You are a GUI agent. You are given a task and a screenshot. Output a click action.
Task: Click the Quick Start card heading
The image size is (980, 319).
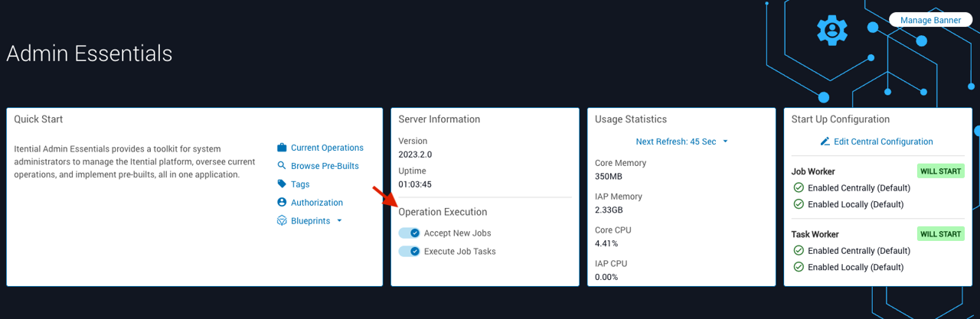pyautogui.click(x=38, y=119)
